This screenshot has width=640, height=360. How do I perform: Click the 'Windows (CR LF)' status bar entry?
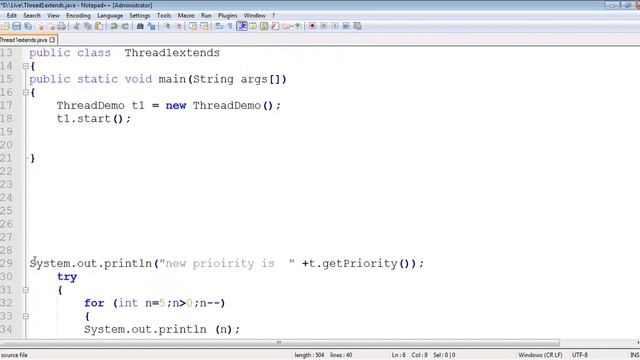click(x=540, y=355)
